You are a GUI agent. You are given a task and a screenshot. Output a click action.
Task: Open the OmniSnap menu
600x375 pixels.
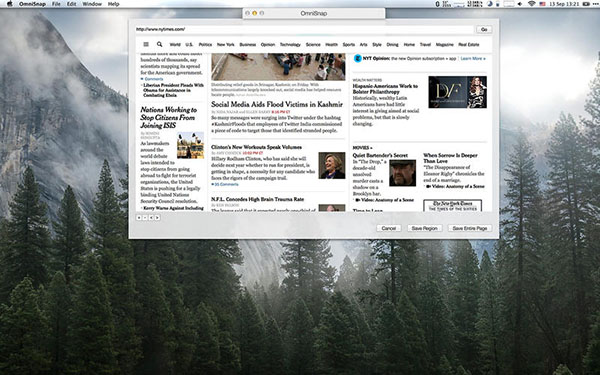(x=32, y=4)
